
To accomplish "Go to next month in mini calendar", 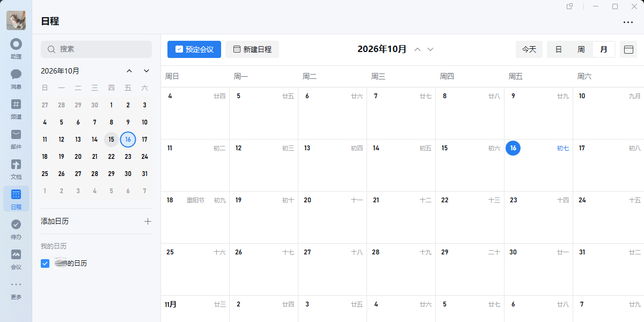I will (x=147, y=71).
